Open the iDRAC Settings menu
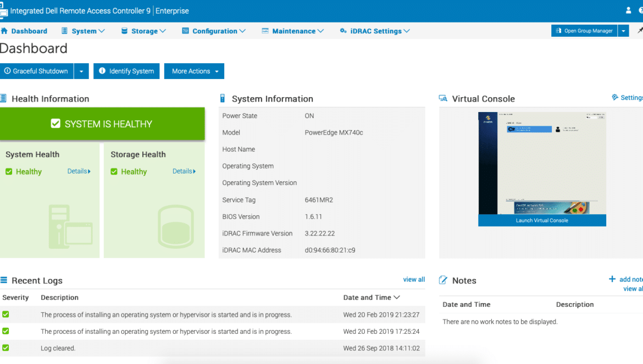Image resolution: width=643 pixels, height=364 pixels. pos(375,31)
